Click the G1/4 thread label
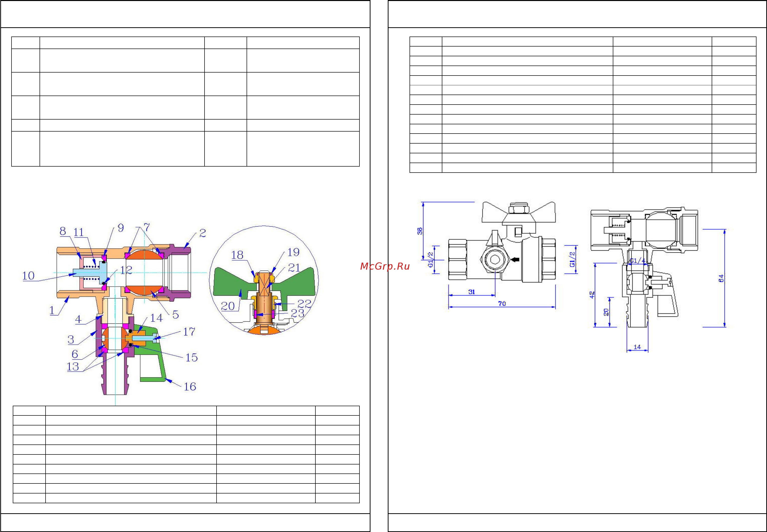This screenshot has height=532, width=767. tap(637, 261)
